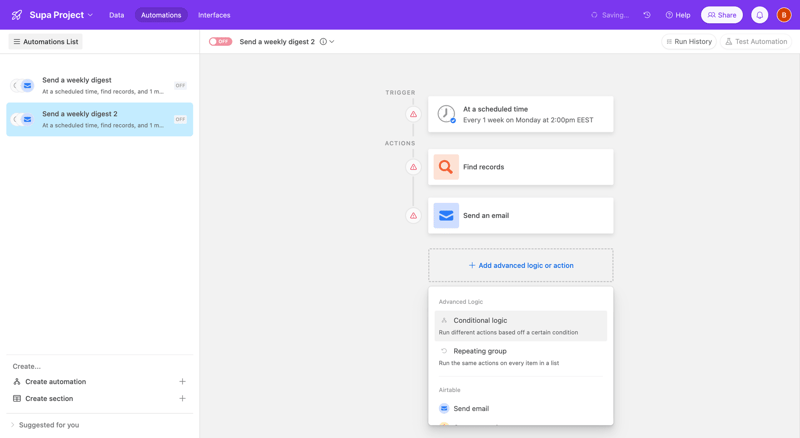This screenshot has height=438, width=800.
Task: Click the clock trigger icon
Action: pos(446,114)
